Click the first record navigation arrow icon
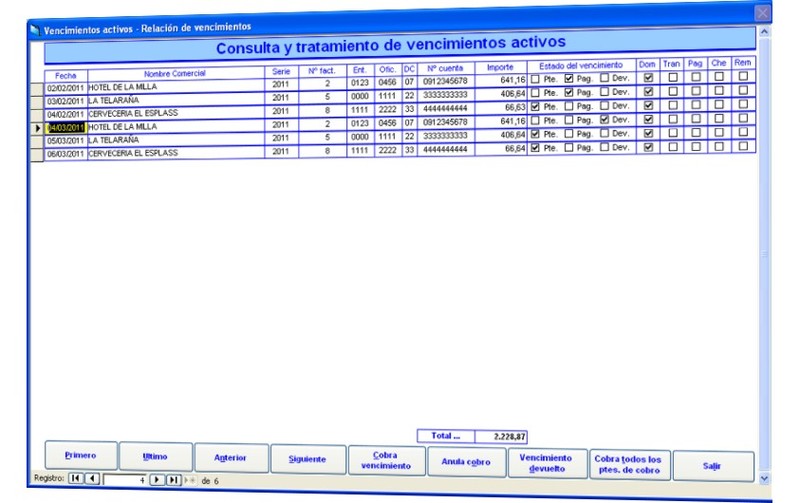Screen dimensions: 800x503 pos(76,480)
